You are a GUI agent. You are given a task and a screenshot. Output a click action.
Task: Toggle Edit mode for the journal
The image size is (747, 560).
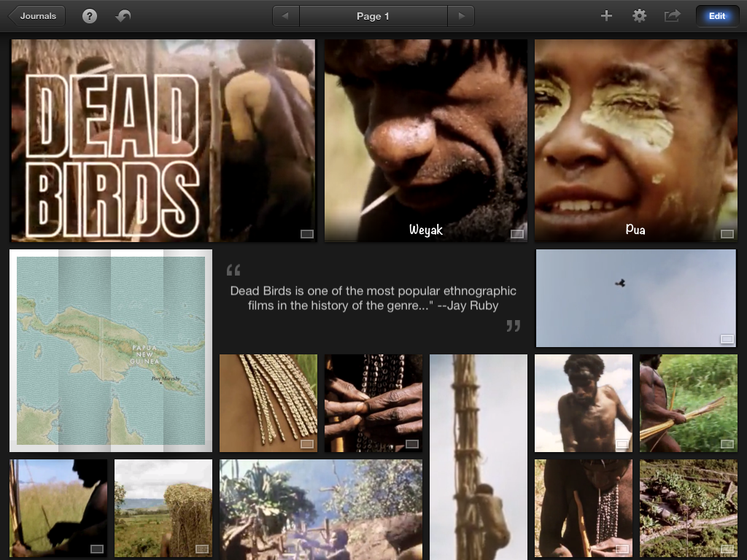click(717, 16)
